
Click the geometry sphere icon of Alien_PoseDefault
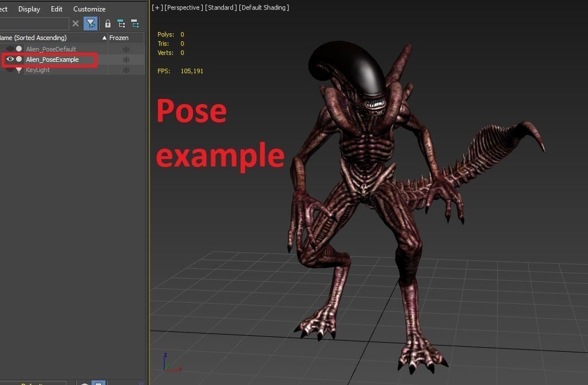tap(19, 49)
